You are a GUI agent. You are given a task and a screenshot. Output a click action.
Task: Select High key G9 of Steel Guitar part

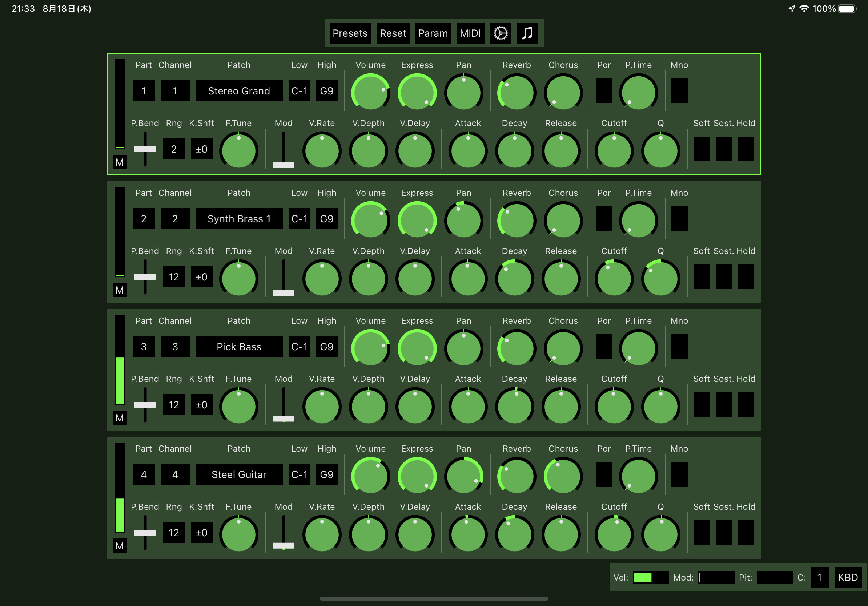coord(327,474)
